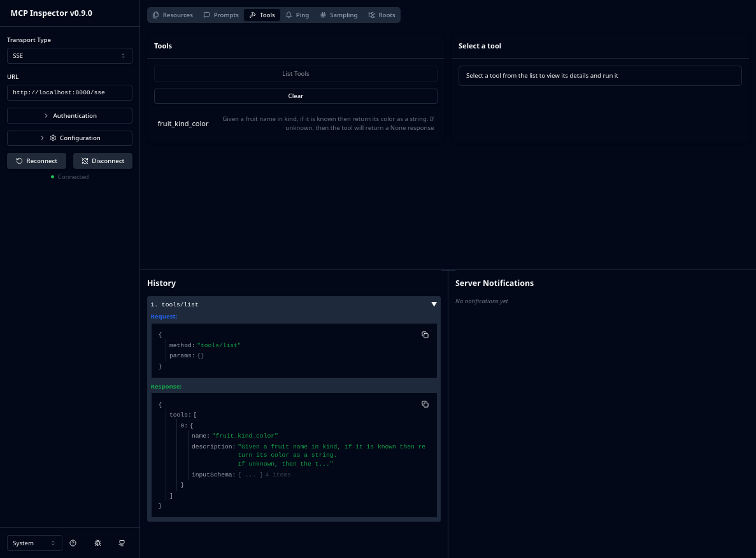Open the GitHub repository icon
The height and width of the screenshot is (558, 756).
122,543
